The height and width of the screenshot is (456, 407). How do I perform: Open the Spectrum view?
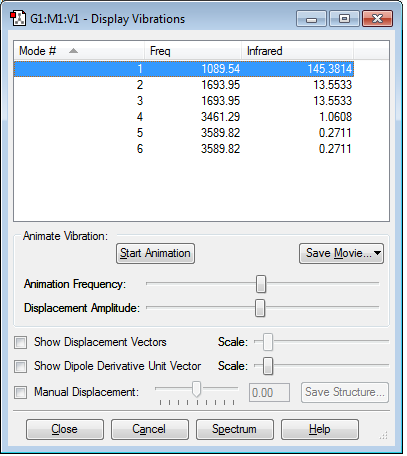point(235,429)
